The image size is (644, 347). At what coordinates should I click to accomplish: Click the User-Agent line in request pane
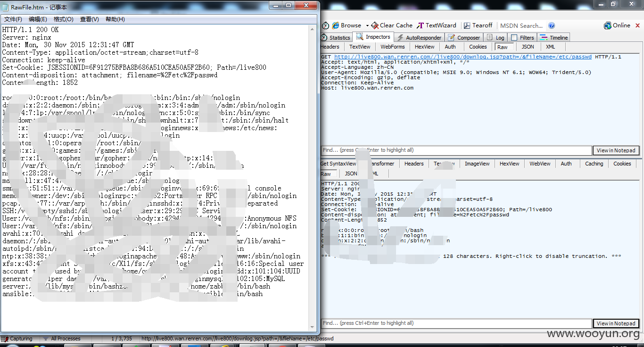coord(456,72)
